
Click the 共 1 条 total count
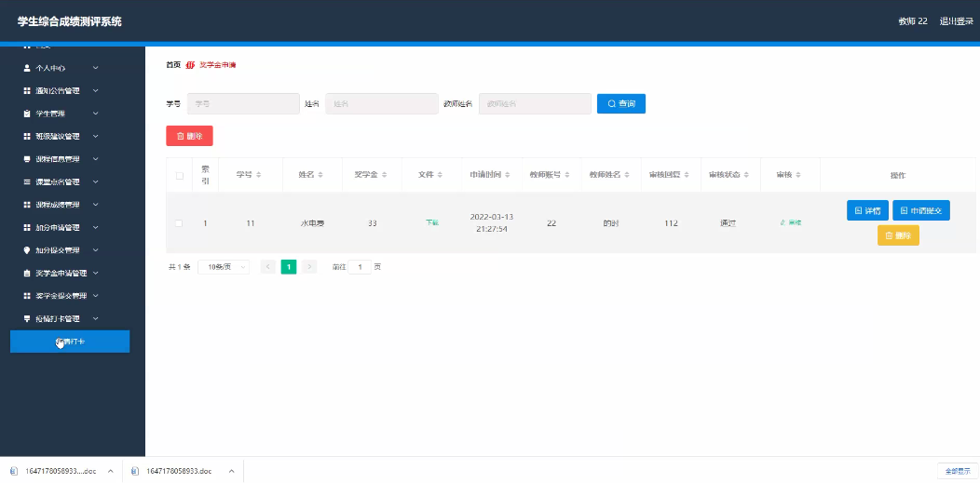click(x=180, y=267)
